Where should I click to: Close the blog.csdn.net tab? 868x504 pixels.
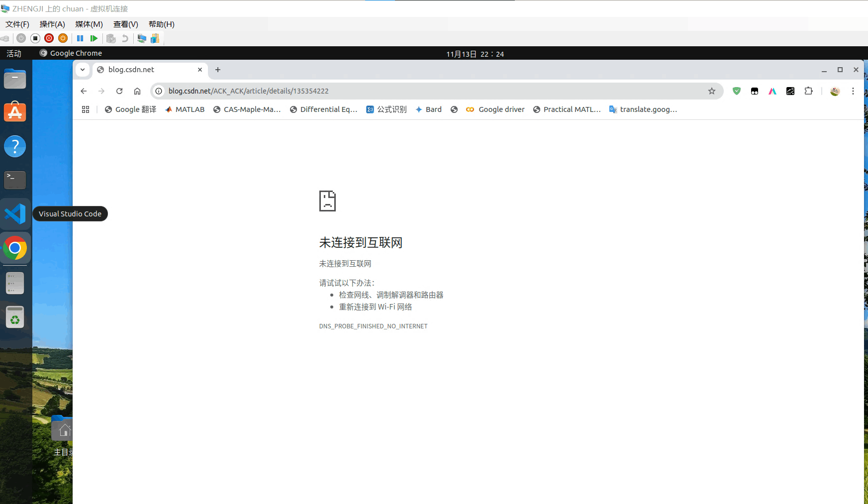(x=200, y=70)
